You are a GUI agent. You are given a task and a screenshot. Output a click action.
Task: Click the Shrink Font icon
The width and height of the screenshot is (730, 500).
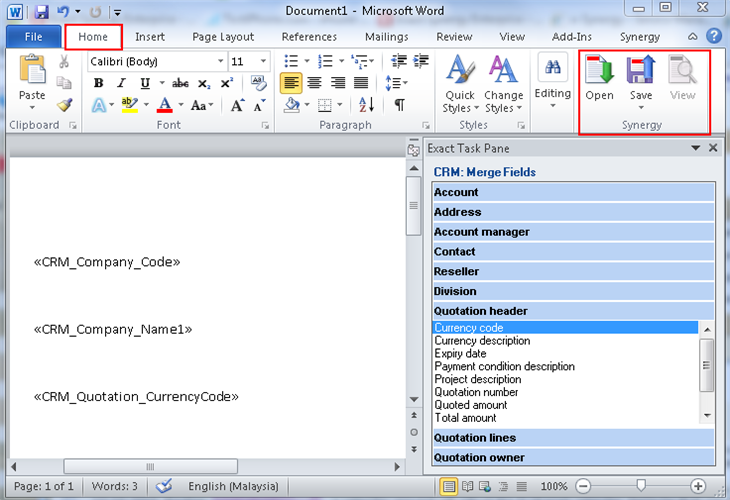tap(259, 105)
